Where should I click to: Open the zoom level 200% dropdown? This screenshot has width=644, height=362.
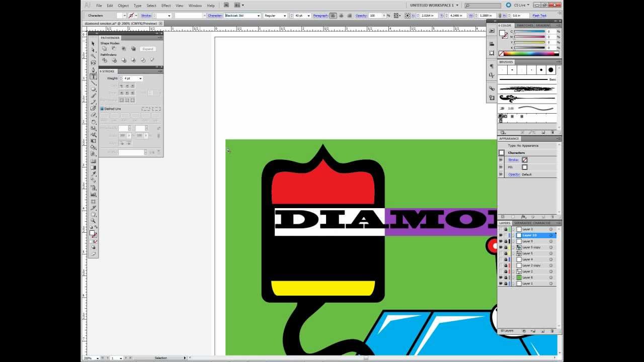(98, 358)
